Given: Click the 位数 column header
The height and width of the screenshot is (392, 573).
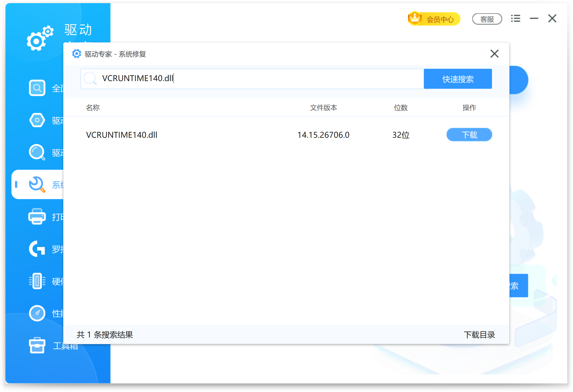Looking at the screenshot, I should tap(401, 107).
